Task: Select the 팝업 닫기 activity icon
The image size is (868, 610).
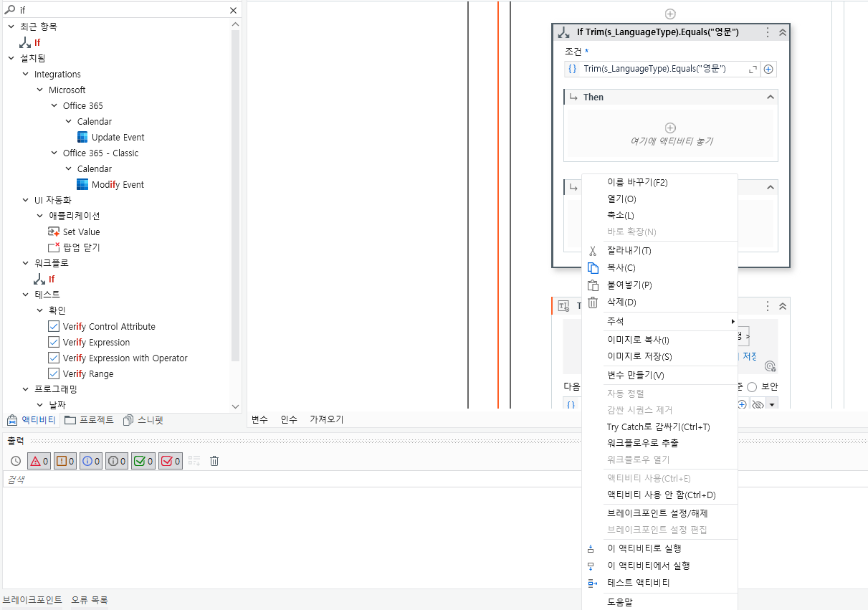Action: 54,247
